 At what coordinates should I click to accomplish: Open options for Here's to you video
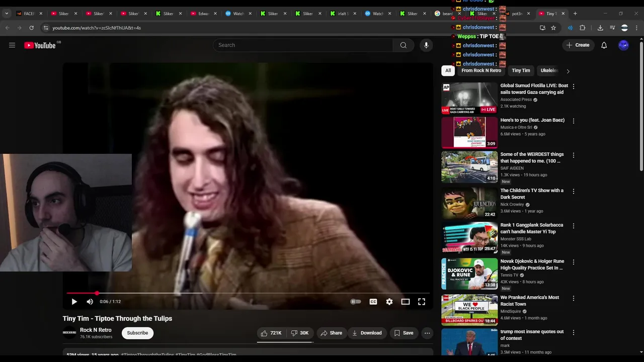click(x=573, y=121)
